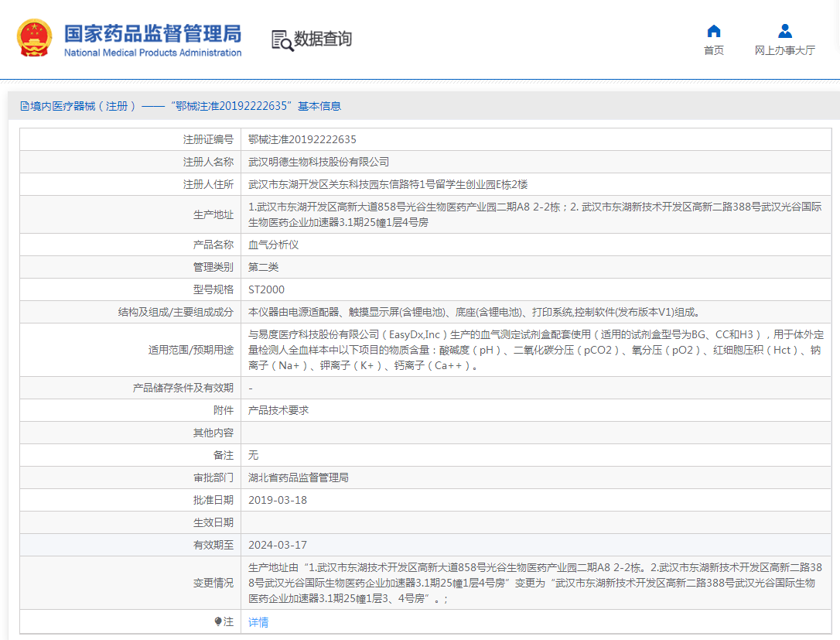Click the 管理类别 label
This screenshot has width=840, height=640.
click(213, 267)
